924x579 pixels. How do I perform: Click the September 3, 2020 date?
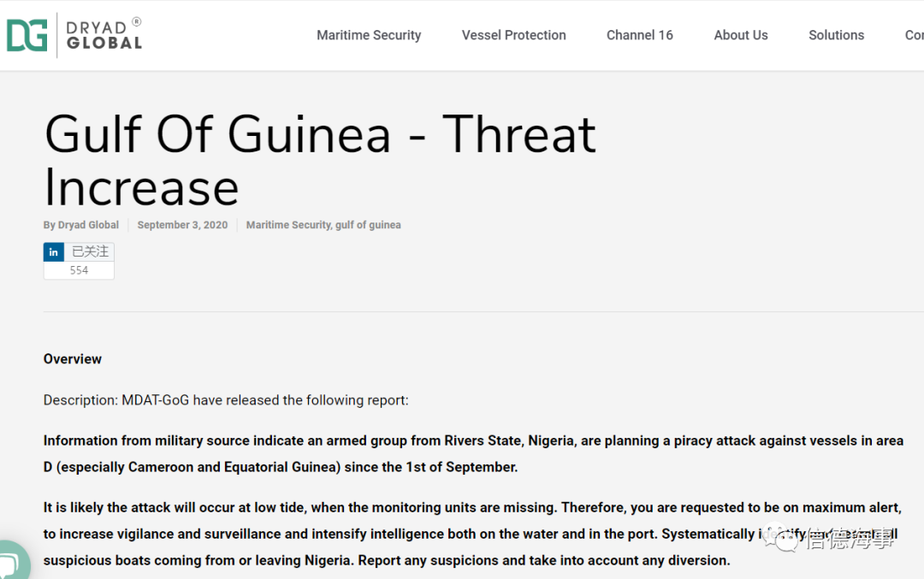pos(183,225)
